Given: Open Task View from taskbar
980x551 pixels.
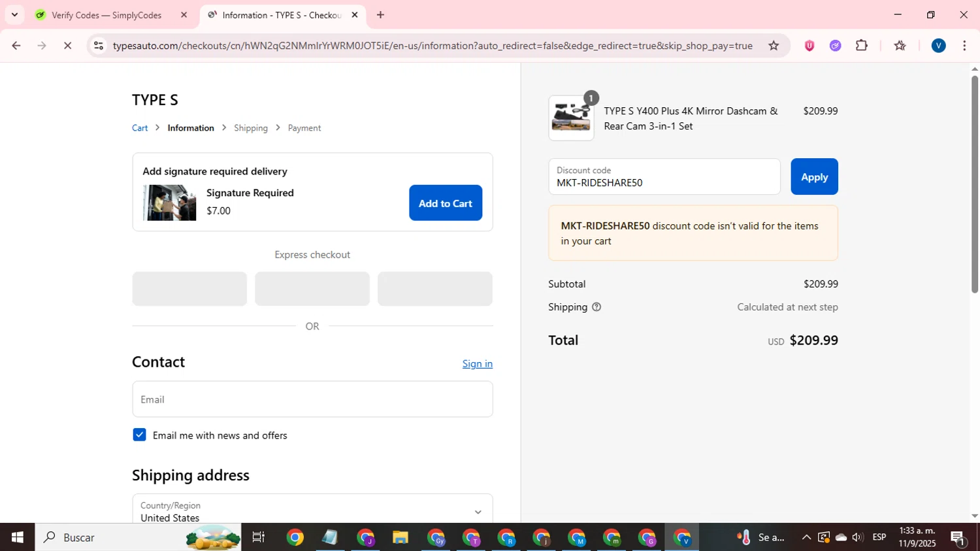Looking at the screenshot, I should coord(259,537).
